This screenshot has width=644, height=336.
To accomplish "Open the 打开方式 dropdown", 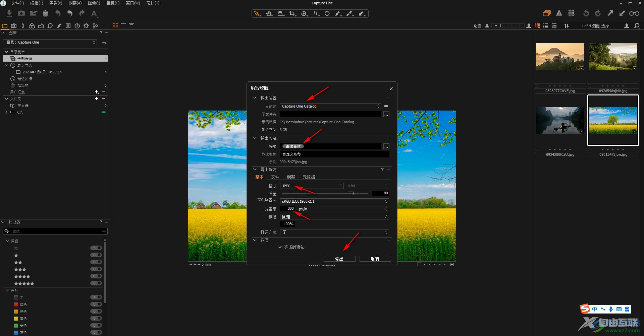I will coord(334,232).
